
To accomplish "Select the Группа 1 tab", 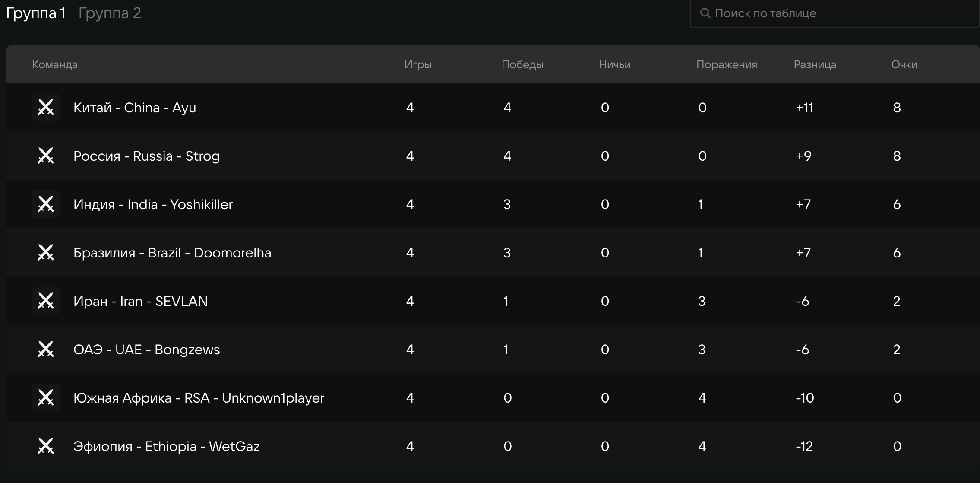I will [35, 13].
